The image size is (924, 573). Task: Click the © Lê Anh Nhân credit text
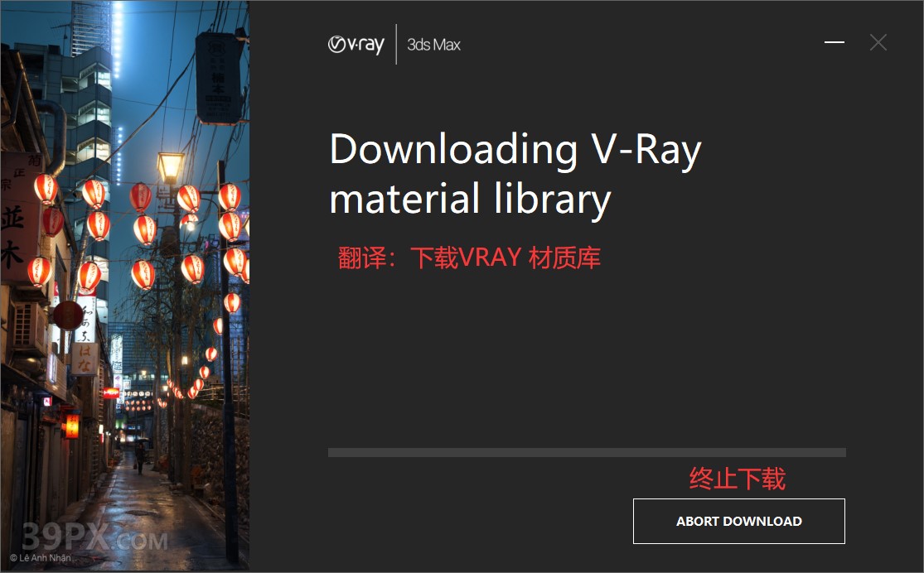(40, 558)
